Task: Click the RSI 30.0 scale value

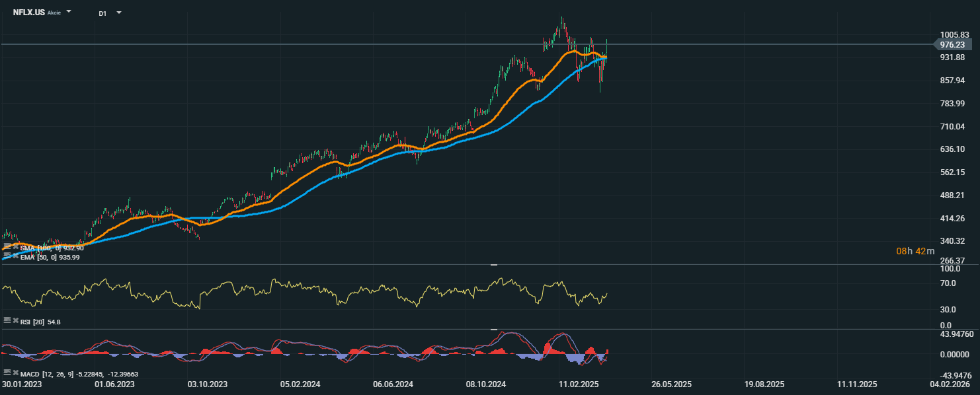Action: tap(948, 309)
